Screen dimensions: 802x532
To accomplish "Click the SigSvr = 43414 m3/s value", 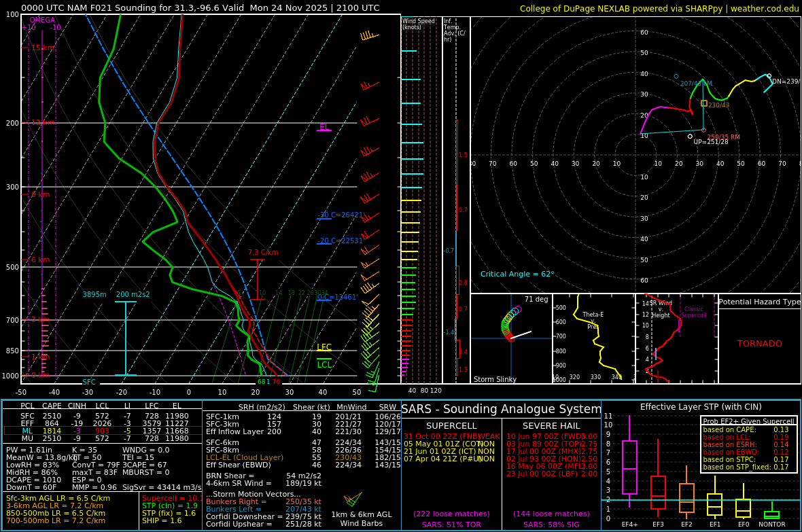I will [162, 487].
